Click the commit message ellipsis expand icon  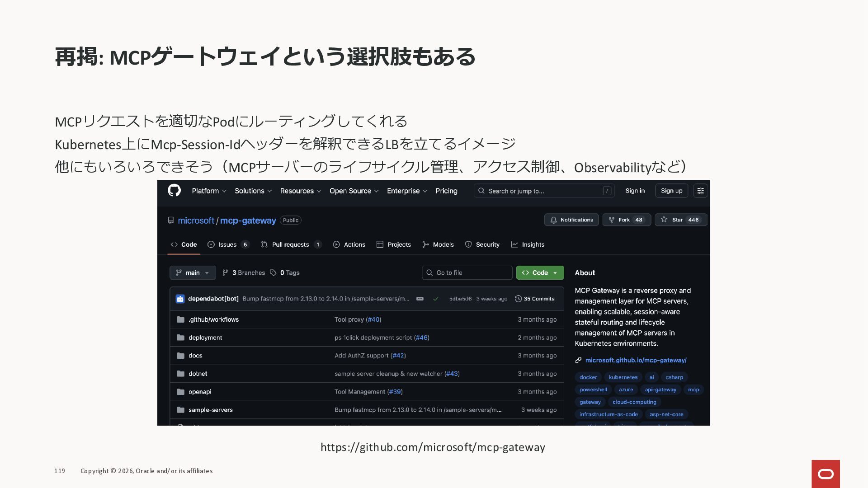(420, 299)
